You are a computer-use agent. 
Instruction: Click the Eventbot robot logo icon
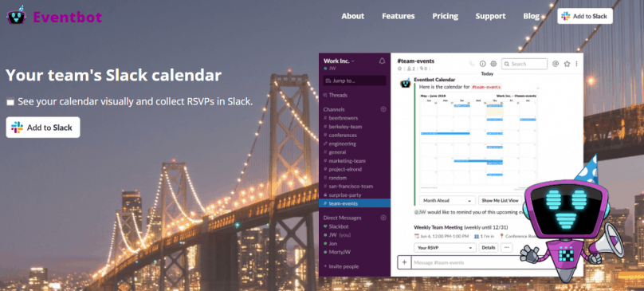(x=17, y=16)
